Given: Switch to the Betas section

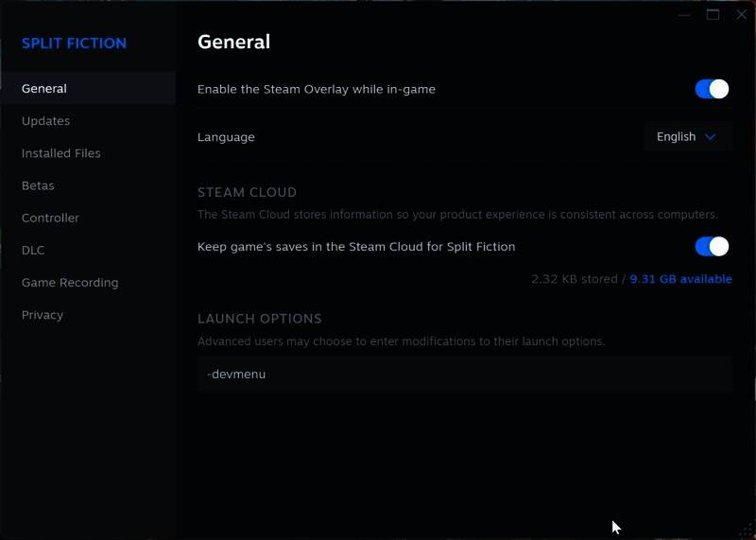Looking at the screenshot, I should click(x=38, y=185).
